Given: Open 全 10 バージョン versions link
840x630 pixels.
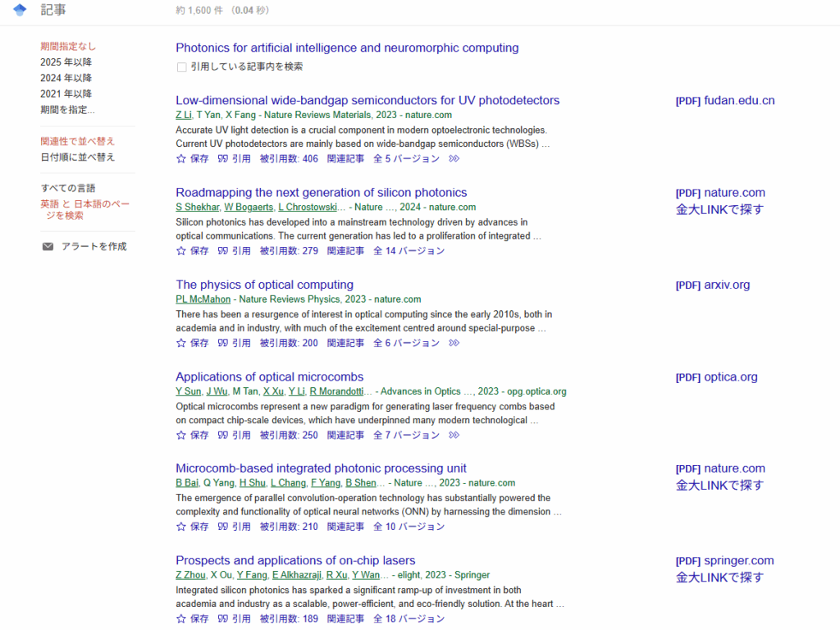Looking at the screenshot, I should click(409, 527).
